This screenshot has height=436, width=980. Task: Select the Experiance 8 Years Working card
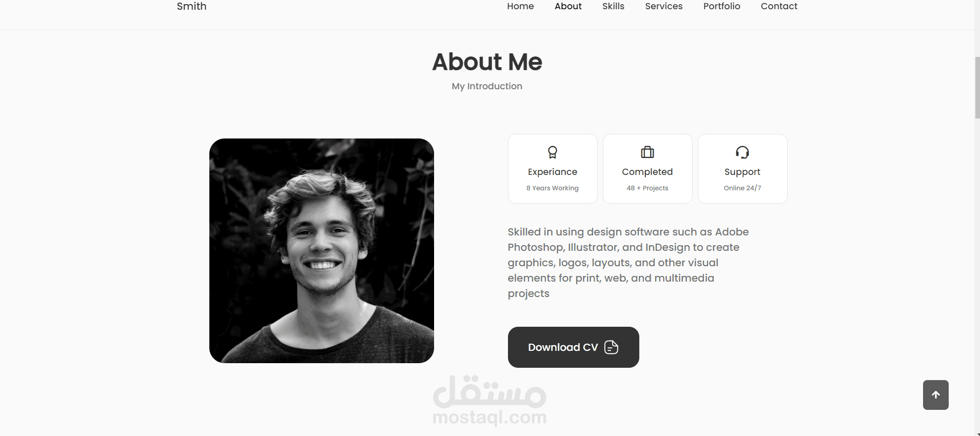point(553,169)
